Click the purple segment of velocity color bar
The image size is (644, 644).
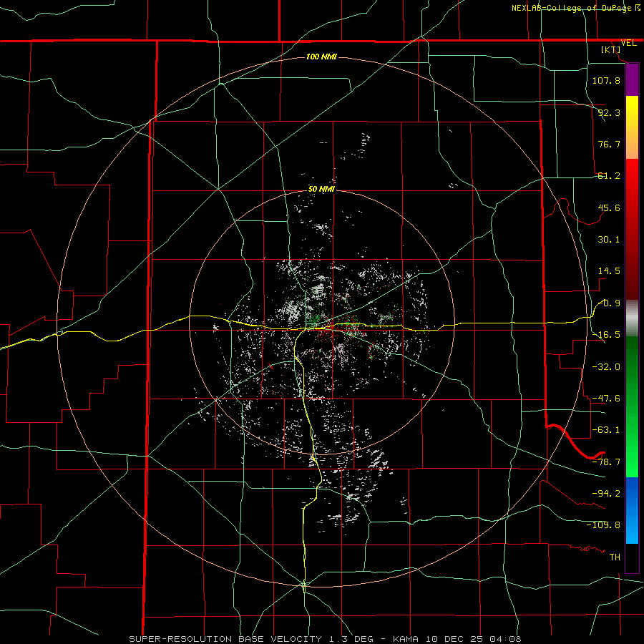632,80
